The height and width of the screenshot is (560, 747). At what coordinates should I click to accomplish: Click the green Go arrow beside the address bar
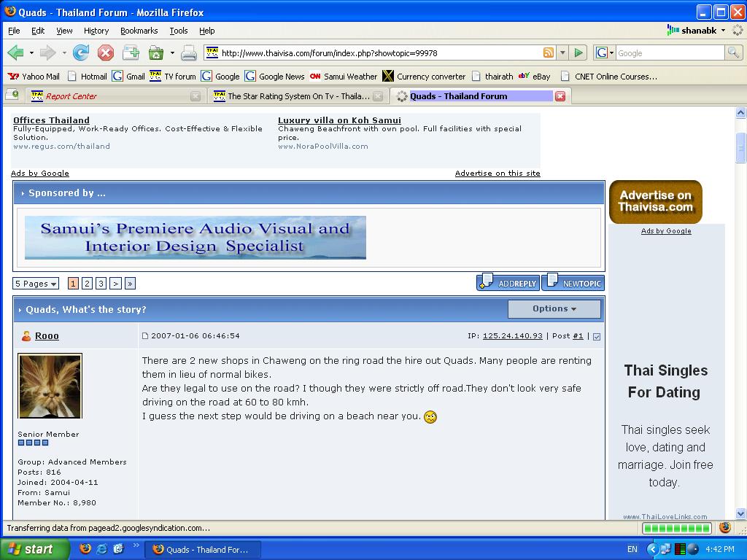click(x=578, y=52)
